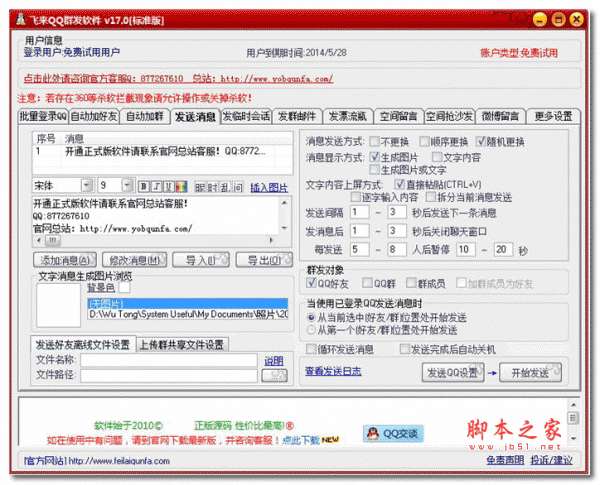Select 从第一个好友/群位置处开始发送 radio
The width and height of the screenshot is (600, 485).
pos(311,330)
